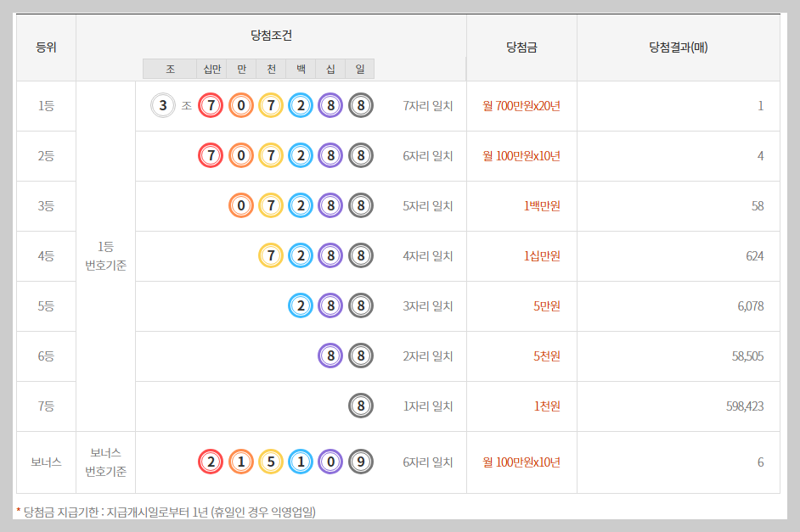The width and height of the screenshot is (800, 532).
Task: Click the 당첨결과(매) column header
Action: [x=678, y=48]
